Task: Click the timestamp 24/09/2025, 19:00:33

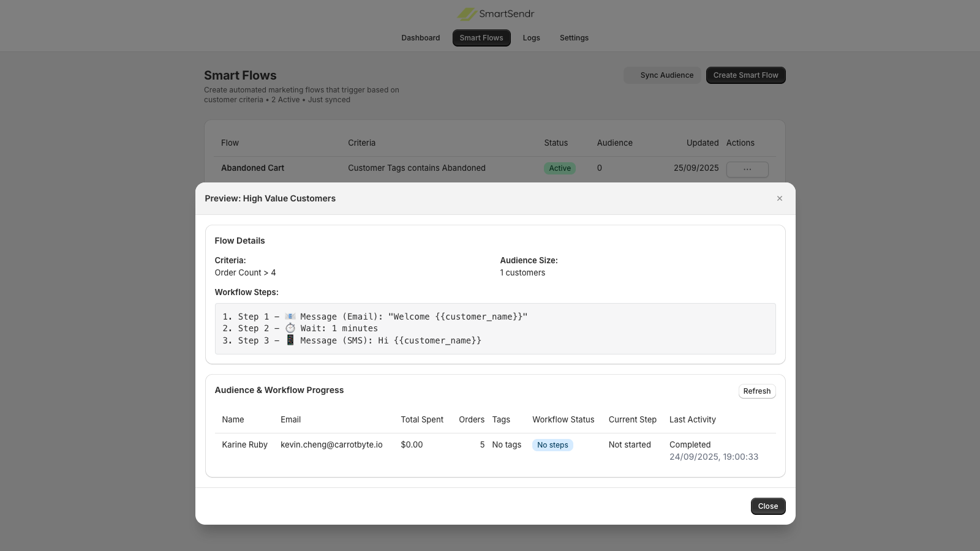Action: [714, 457]
